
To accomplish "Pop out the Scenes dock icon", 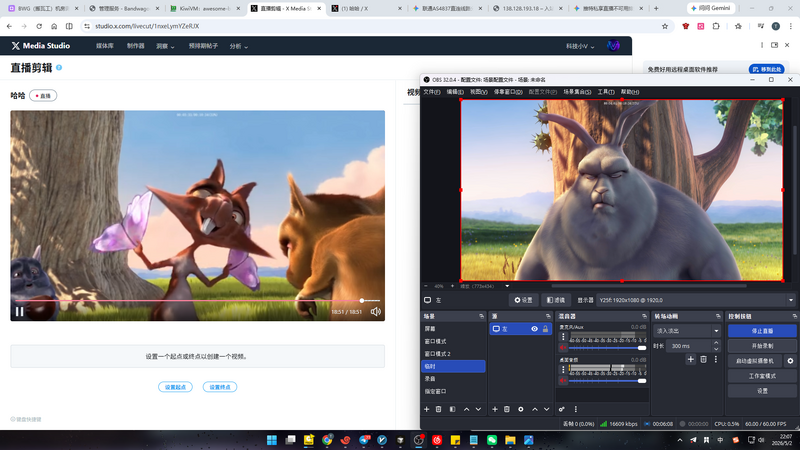I will [481, 316].
